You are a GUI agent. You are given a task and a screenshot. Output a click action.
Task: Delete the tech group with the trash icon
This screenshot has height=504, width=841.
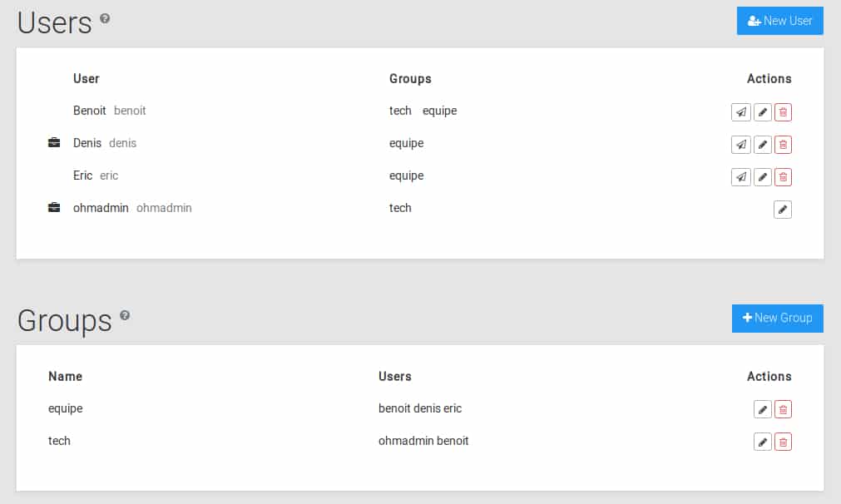click(x=783, y=442)
